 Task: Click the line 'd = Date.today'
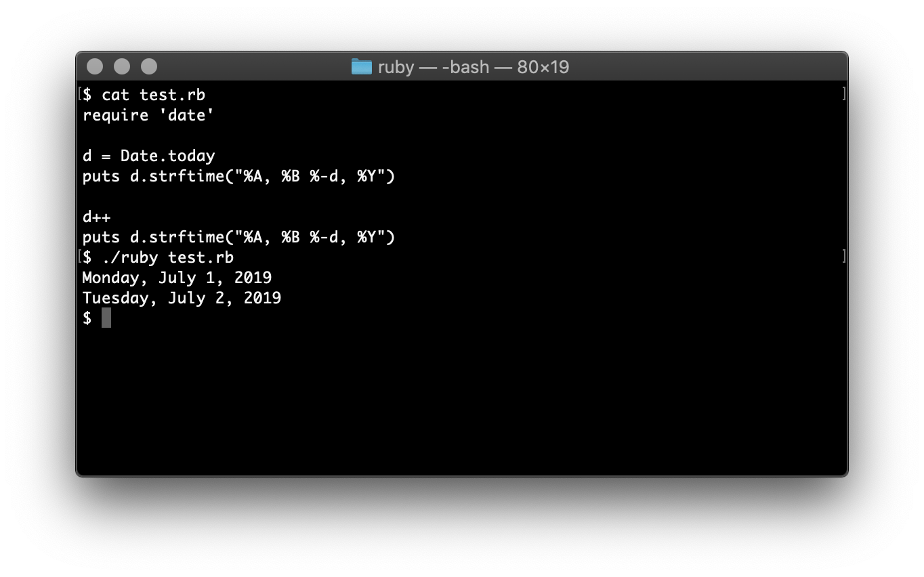point(148,156)
